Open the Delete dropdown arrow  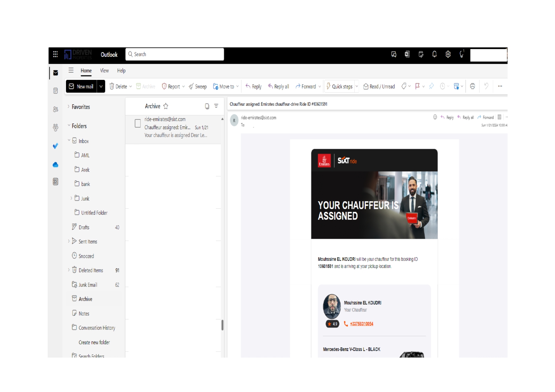tap(131, 87)
